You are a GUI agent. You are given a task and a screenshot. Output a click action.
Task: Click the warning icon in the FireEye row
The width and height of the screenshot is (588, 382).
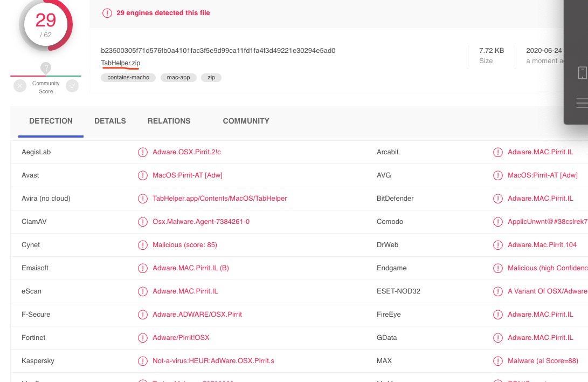click(497, 315)
